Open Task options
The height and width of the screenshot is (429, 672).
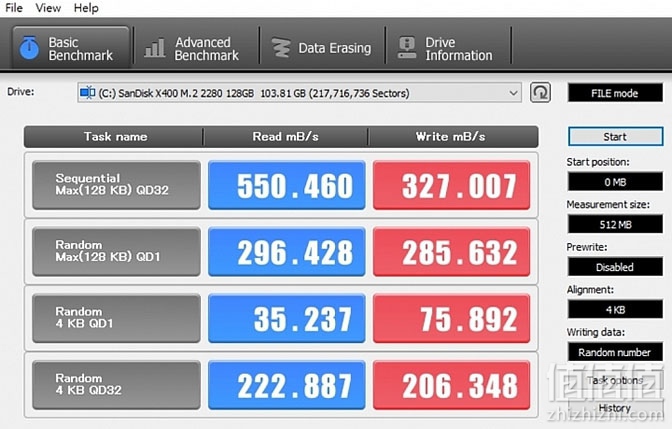point(615,381)
